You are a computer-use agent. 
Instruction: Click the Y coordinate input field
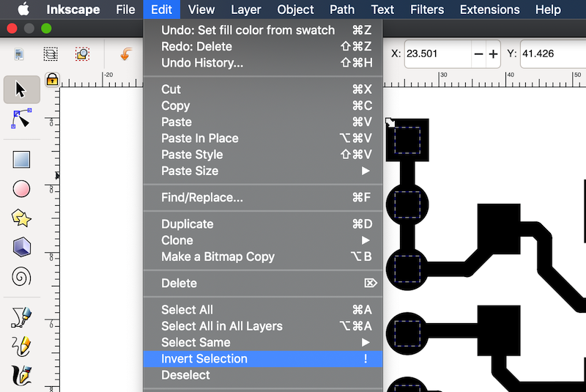(x=553, y=54)
